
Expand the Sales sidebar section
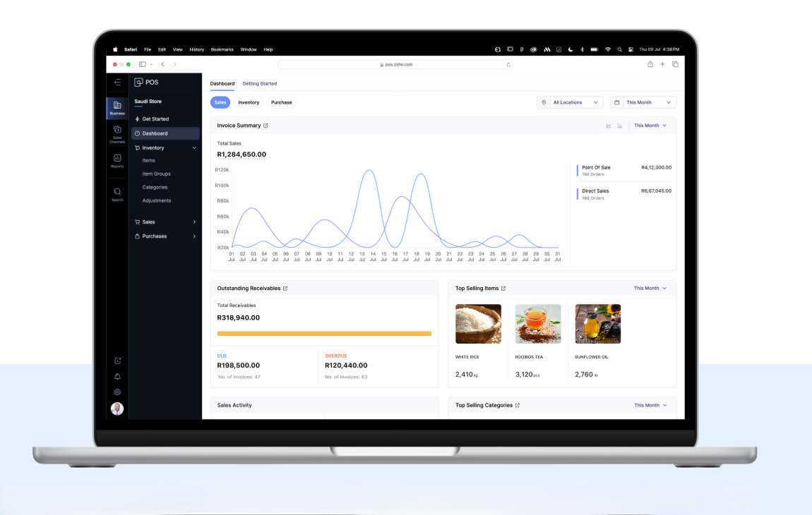pyautogui.click(x=194, y=222)
